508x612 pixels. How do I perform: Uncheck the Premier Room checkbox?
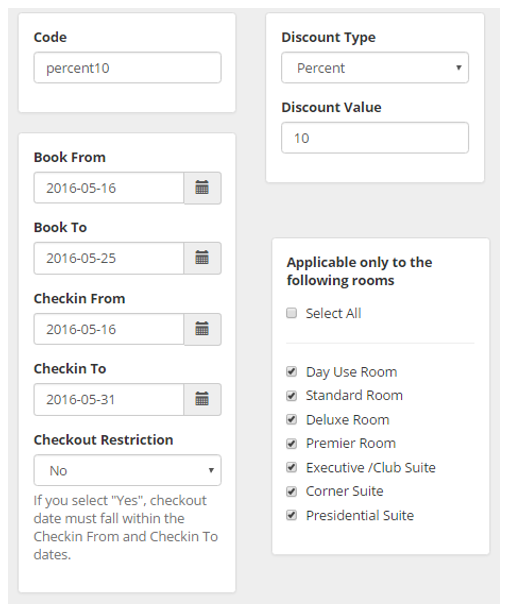(291, 443)
